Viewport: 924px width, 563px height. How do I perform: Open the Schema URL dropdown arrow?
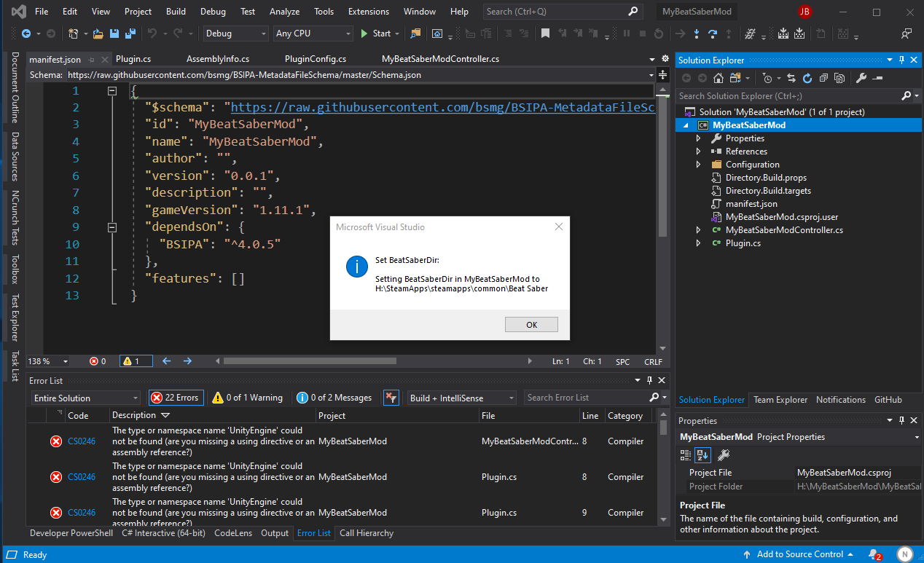point(651,75)
